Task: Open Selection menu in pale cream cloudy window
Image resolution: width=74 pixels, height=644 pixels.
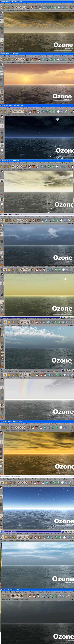Action: (x=22, y=163)
